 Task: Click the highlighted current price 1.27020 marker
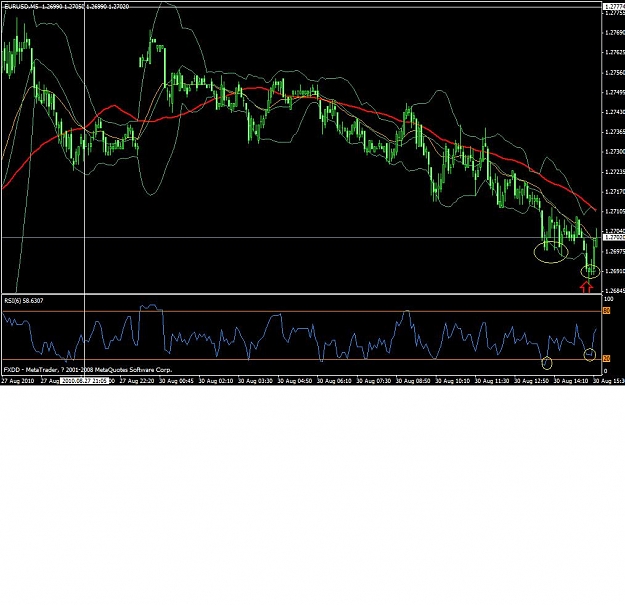coord(614,238)
